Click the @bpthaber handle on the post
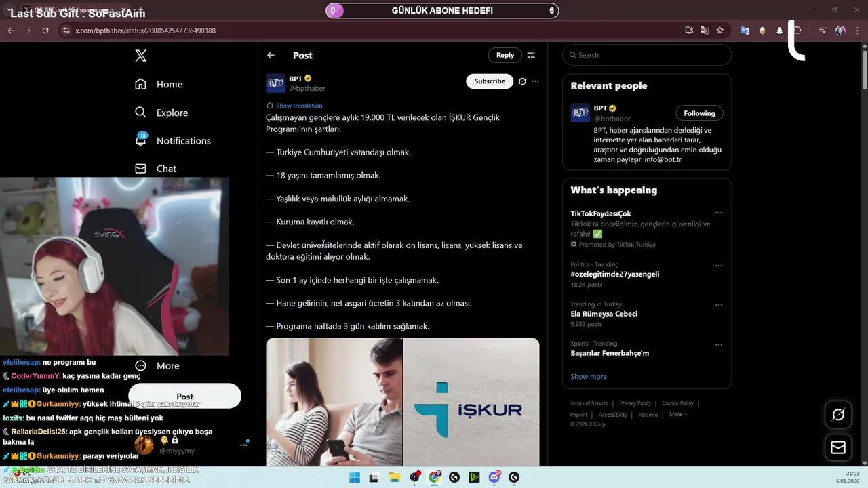The width and height of the screenshot is (868, 488). pos(307,89)
